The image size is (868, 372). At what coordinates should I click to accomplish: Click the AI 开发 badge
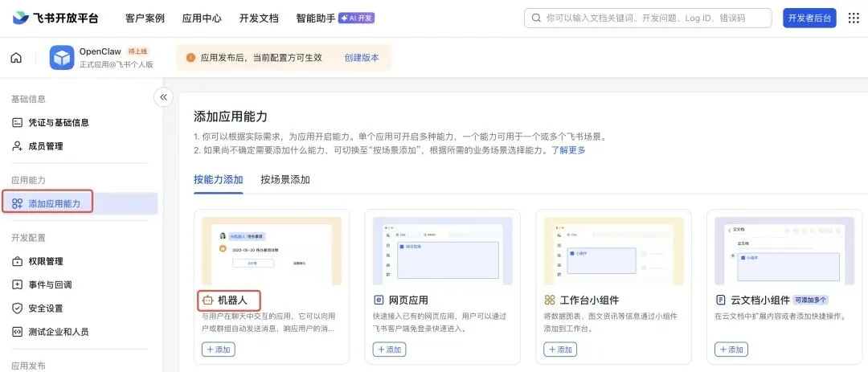[357, 18]
